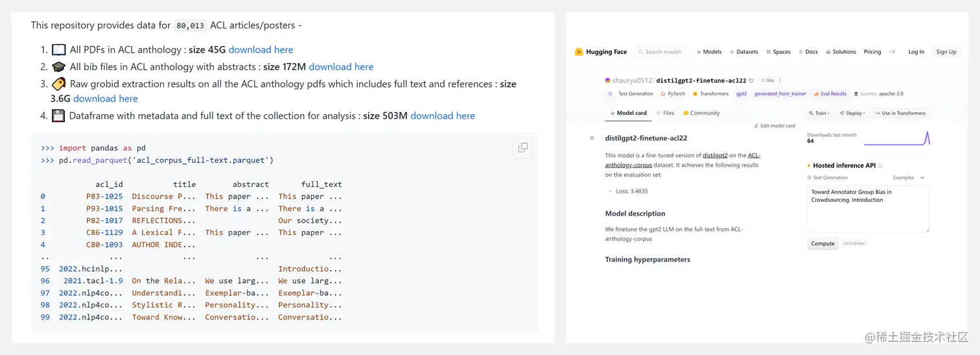Image resolution: width=980 pixels, height=355 pixels.
Task: Open Datasets in navigation bar
Action: coord(744,52)
